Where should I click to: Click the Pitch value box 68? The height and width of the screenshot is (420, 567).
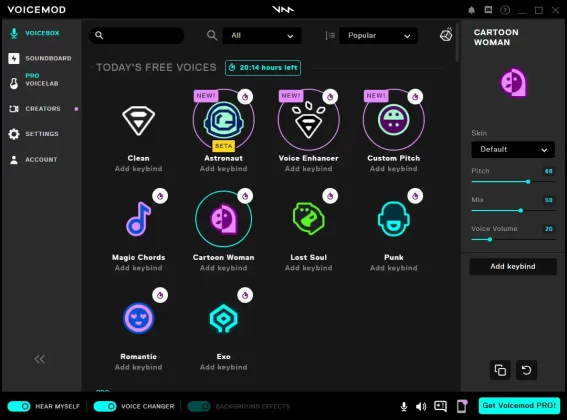pyautogui.click(x=549, y=171)
